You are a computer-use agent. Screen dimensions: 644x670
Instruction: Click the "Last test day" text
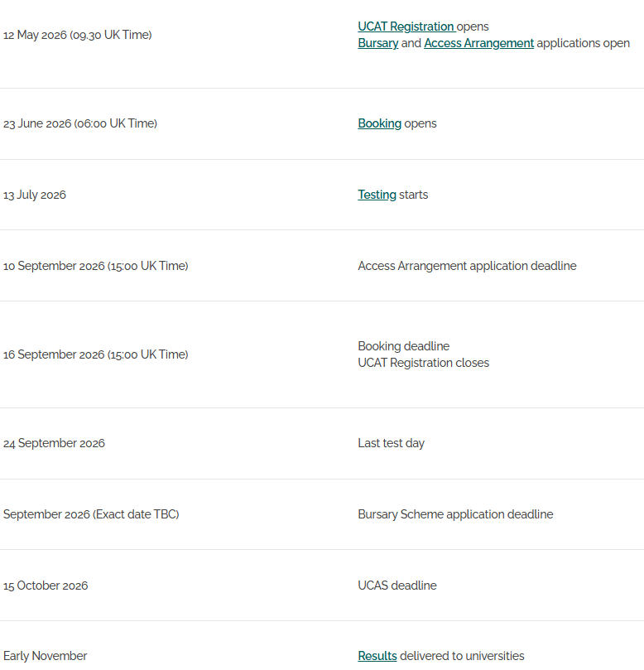[391, 443]
